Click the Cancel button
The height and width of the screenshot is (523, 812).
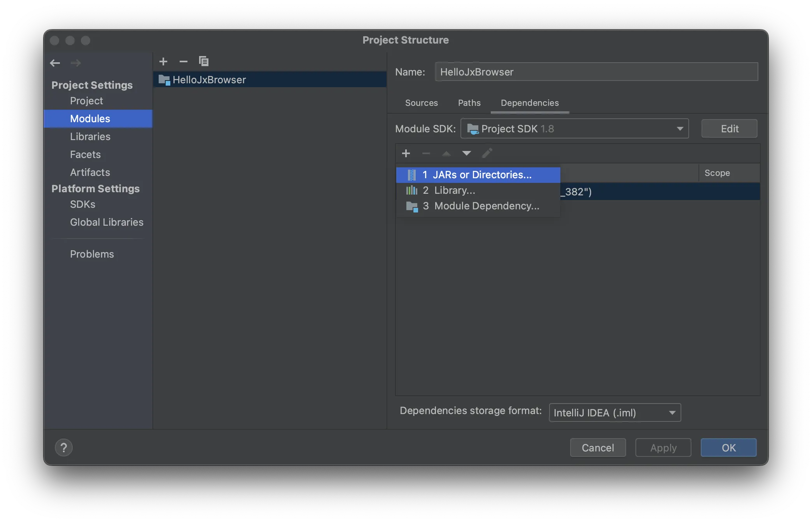[598, 447]
